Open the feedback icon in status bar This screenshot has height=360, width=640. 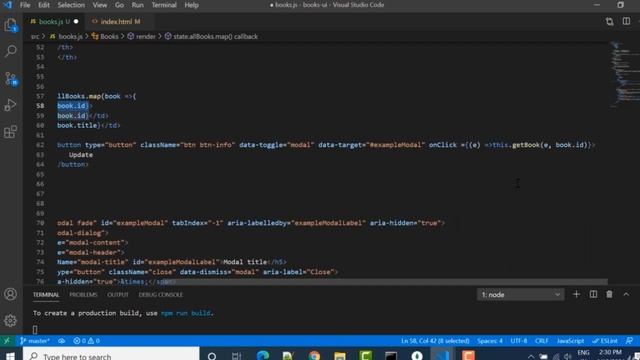tap(629, 341)
